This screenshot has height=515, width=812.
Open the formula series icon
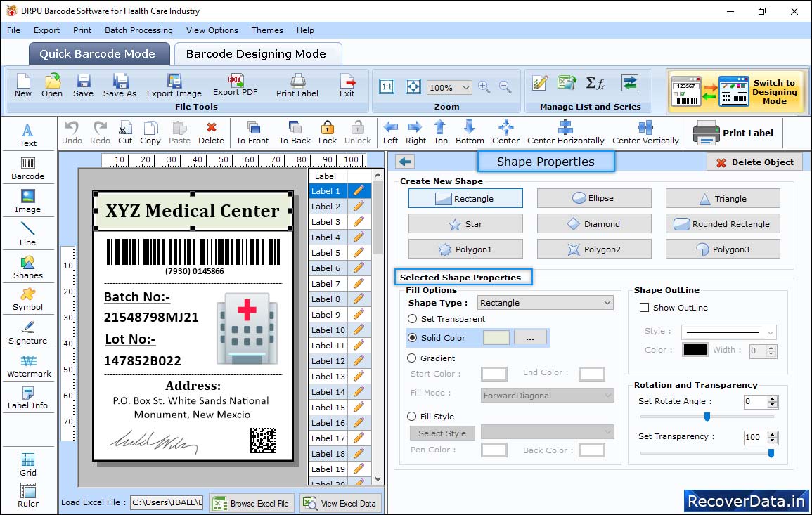[x=595, y=83]
